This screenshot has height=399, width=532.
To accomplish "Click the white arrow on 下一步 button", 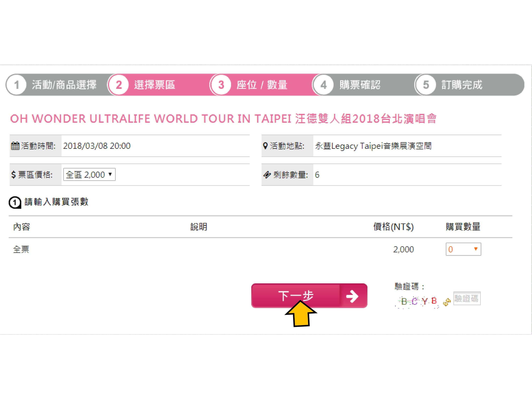I will pyautogui.click(x=352, y=296).
